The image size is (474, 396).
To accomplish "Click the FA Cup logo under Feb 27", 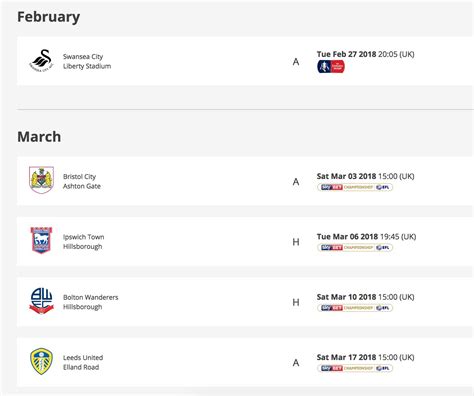I will pyautogui.click(x=331, y=67).
